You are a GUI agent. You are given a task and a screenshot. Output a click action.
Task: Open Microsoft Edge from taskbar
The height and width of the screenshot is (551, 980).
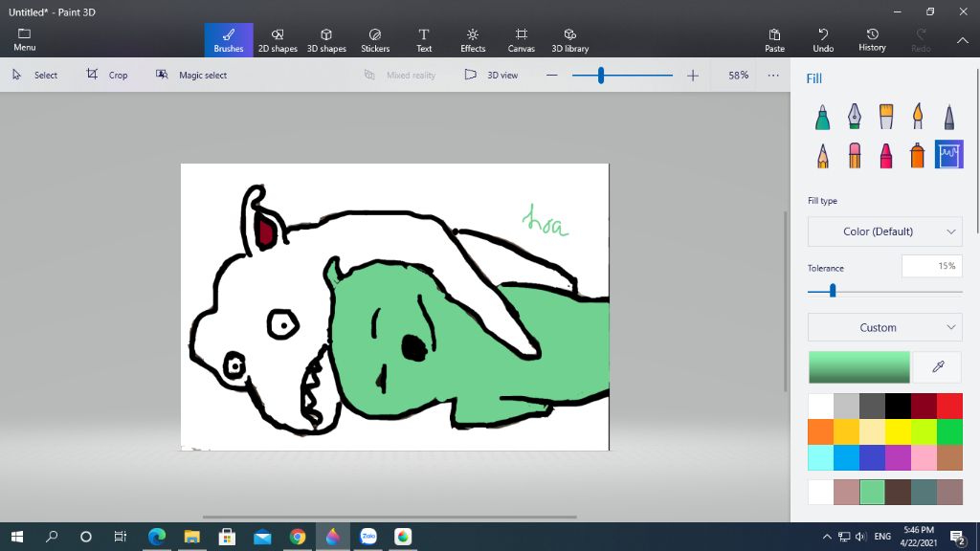click(x=157, y=537)
